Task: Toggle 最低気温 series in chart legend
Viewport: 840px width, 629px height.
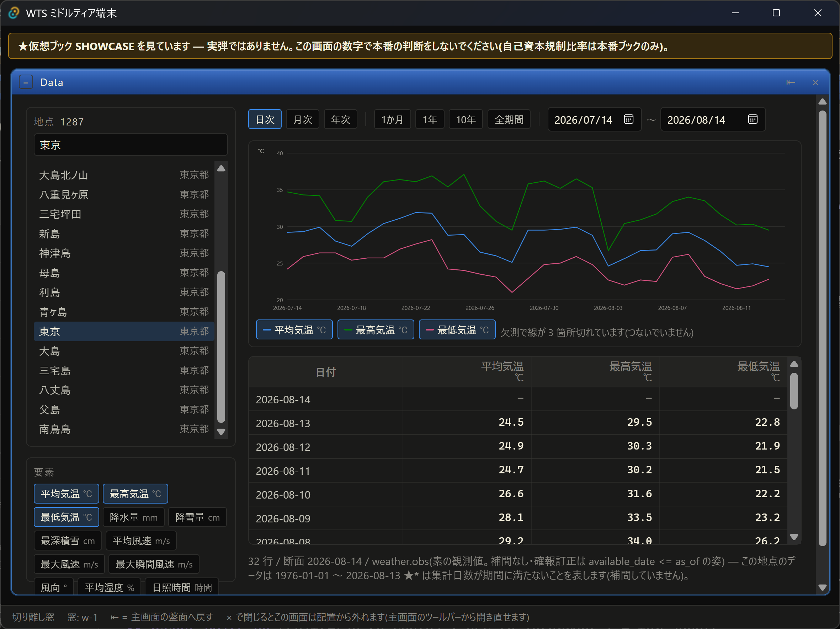Action: click(x=457, y=330)
